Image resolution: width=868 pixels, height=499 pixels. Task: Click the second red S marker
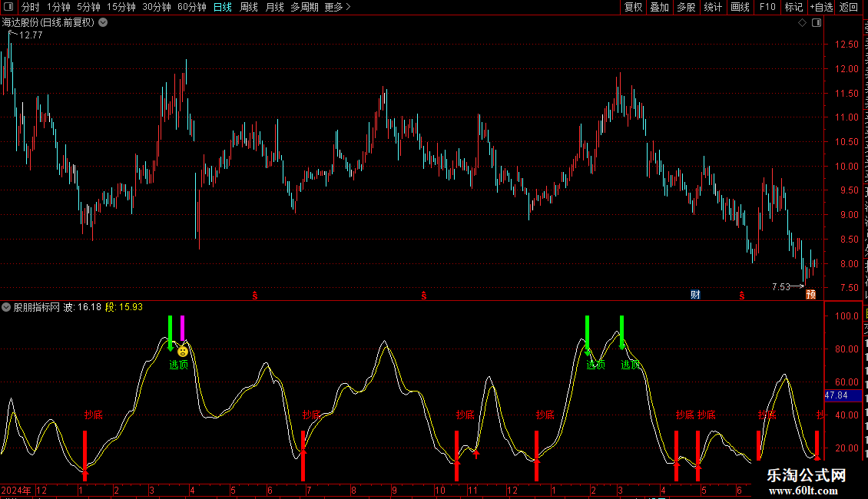click(423, 296)
